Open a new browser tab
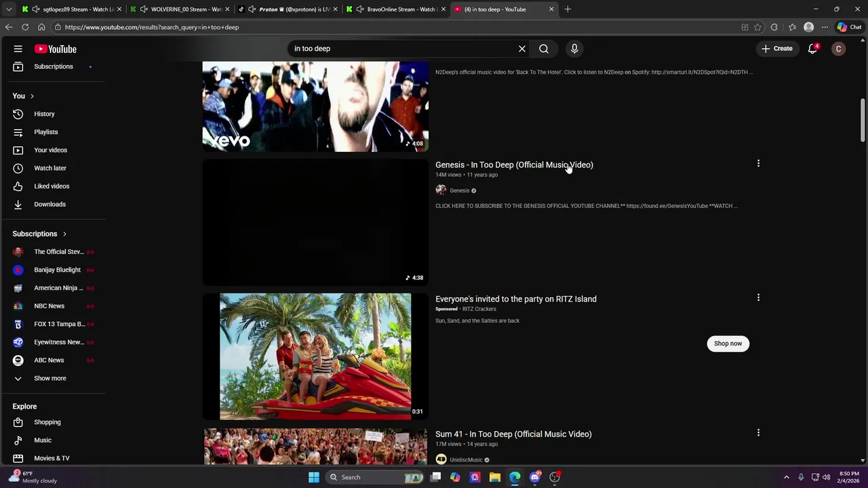Viewport: 868px width, 488px height. click(x=568, y=9)
